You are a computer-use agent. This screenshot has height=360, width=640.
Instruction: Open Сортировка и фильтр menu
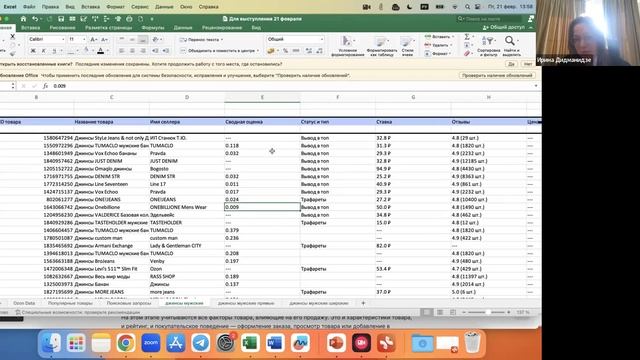[x=488, y=45]
